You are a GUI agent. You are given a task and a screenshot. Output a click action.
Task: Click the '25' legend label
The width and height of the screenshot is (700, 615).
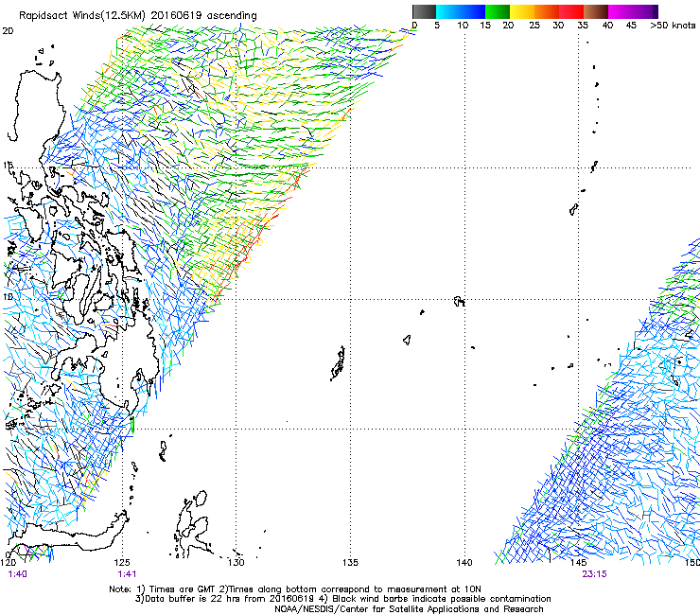point(534,25)
